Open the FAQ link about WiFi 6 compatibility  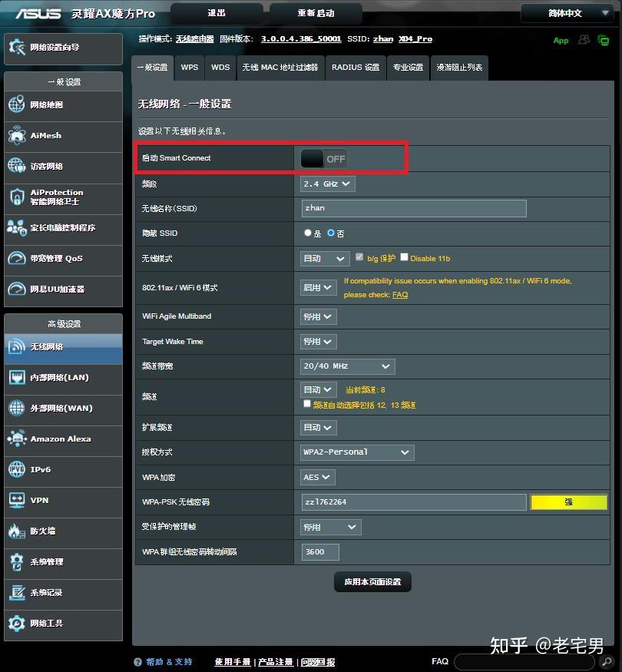399,294
